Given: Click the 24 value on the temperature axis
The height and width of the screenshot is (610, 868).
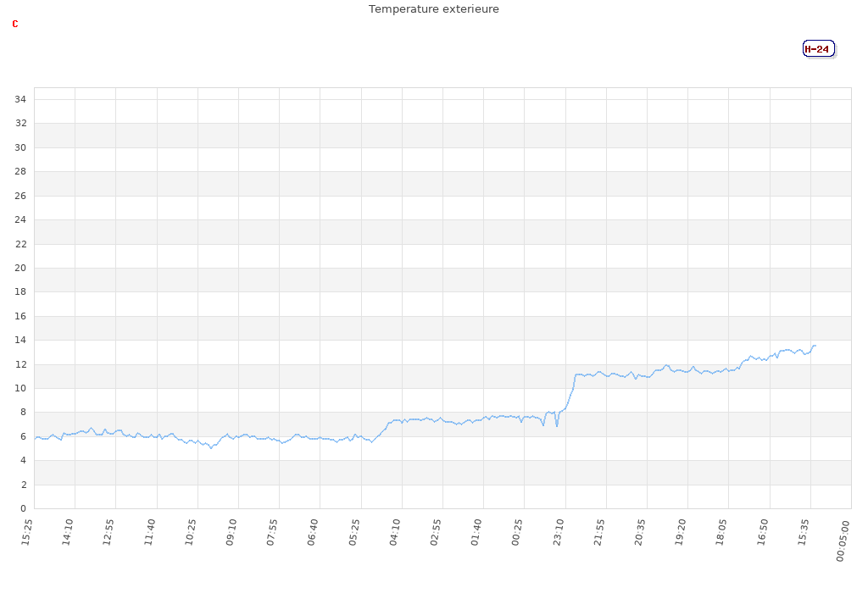Looking at the screenshot, I should pyautogui.click(x=21, y=219).
